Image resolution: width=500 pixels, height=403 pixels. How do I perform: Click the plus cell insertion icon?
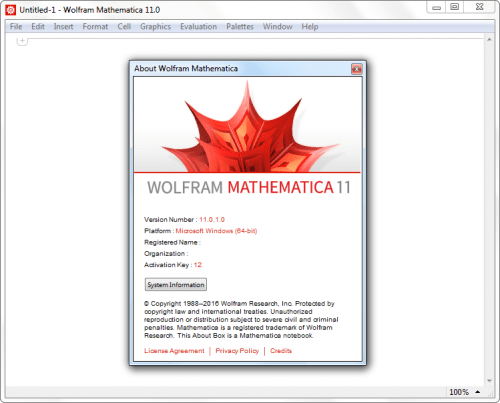click(22, 41)
